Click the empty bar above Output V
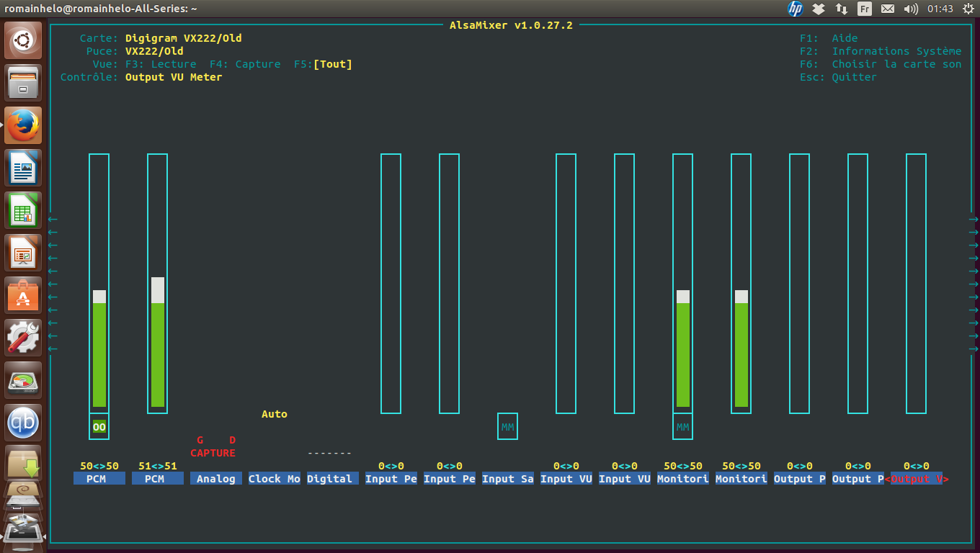This screenshot has height=553, width=980. pos(917,284)
